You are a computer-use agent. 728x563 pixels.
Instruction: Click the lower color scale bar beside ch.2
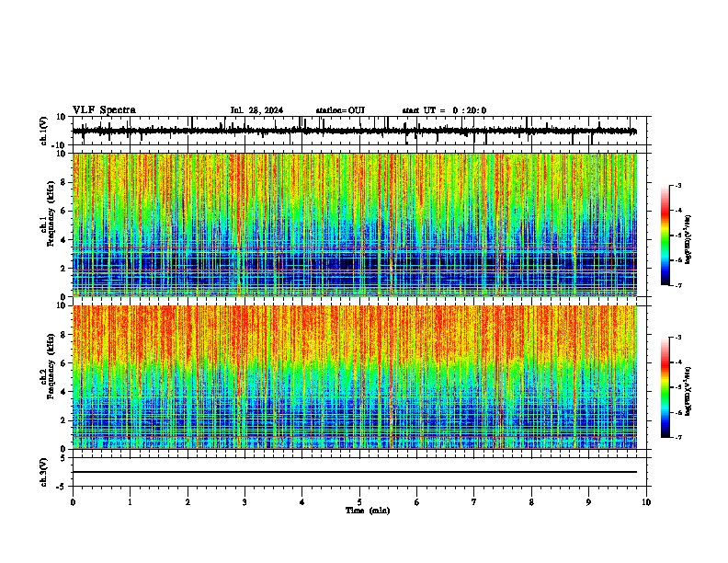(x=665, y=387)
